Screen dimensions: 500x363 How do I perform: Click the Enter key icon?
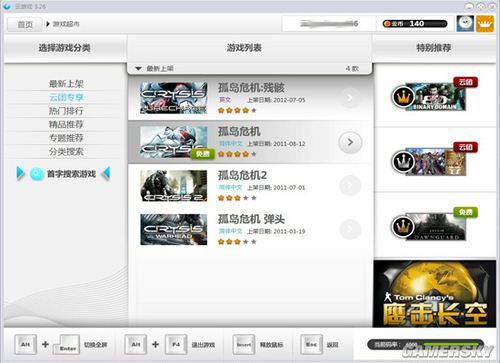coord(67,345)
